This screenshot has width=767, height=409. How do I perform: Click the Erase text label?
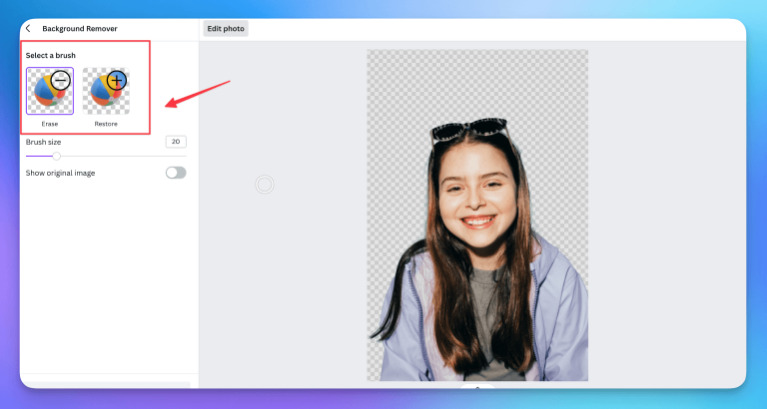tap(49, 123)
